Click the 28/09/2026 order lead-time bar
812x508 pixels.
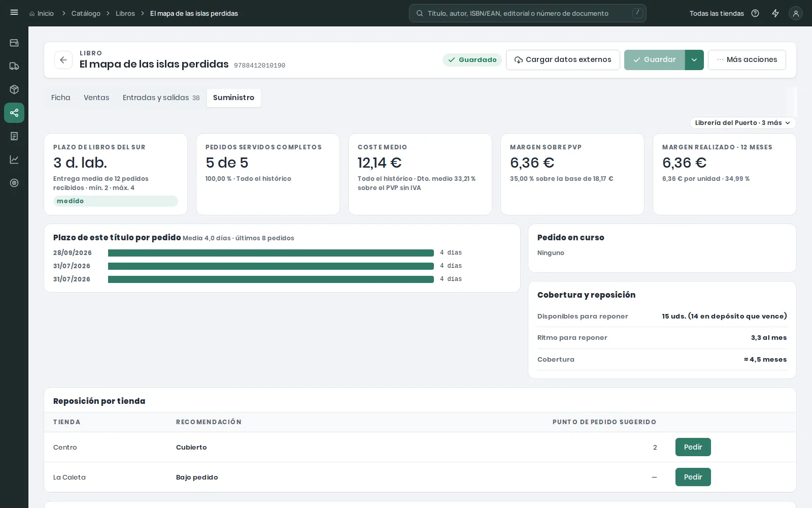point(271,253)
